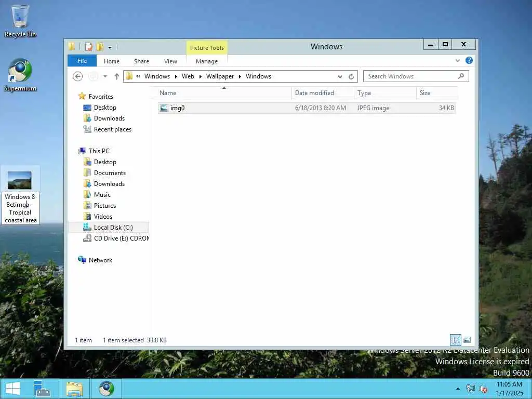The width and height of the screenshot is (532, 399).
Task: Launch the Supermium desktop shortcut
Action: click(20, 75)
